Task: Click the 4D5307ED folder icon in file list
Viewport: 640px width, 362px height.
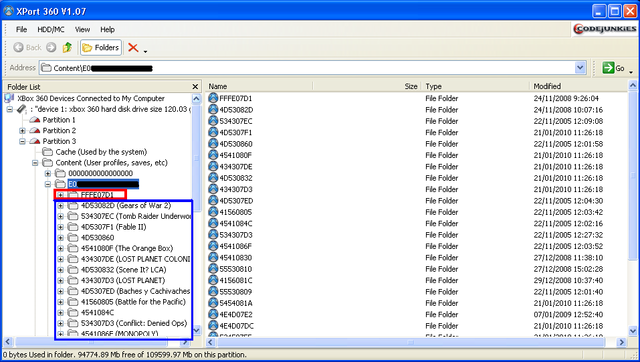Action: [x=213, y=200]
